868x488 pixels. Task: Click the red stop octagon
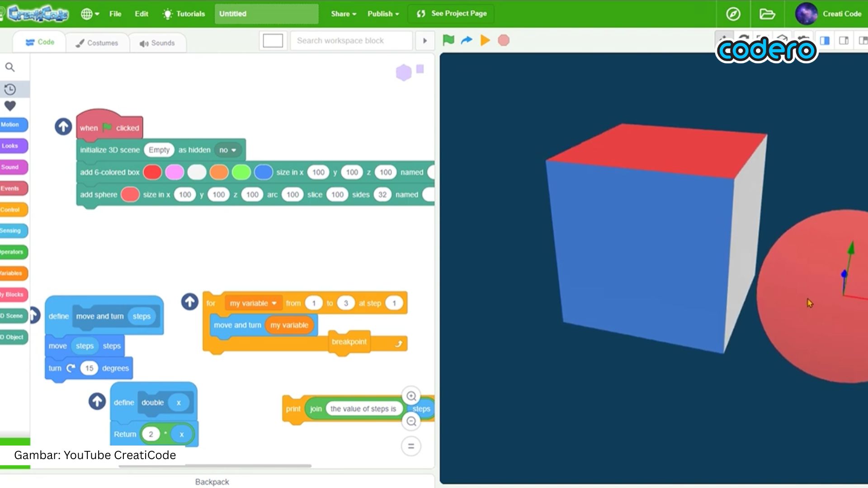tap(504, 40)
